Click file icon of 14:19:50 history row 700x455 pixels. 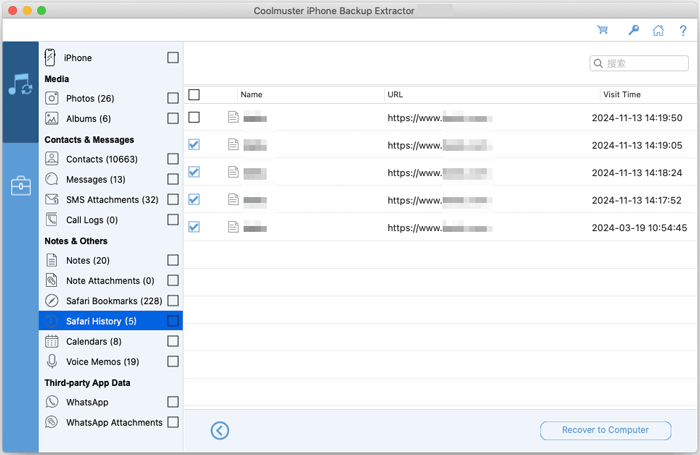click(233, 117)
